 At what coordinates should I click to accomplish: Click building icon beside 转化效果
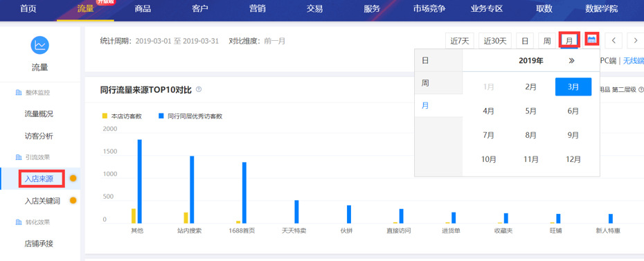(18, 222)
